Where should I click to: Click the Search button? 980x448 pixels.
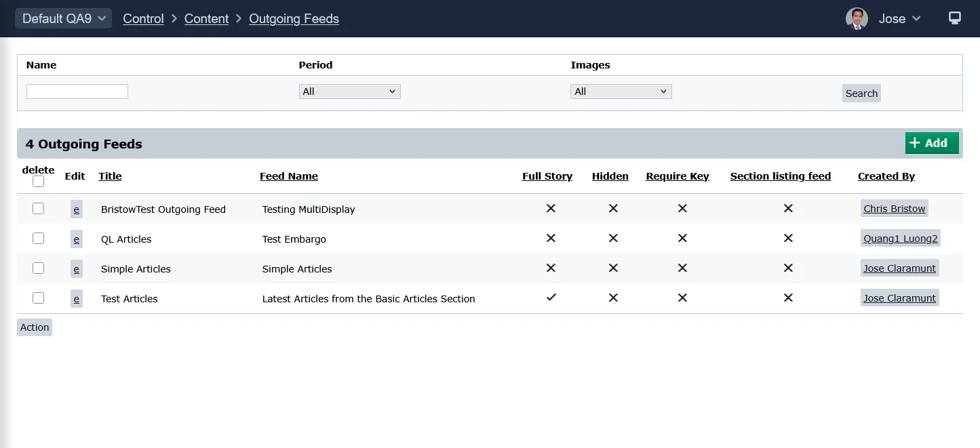coord(861,94)
